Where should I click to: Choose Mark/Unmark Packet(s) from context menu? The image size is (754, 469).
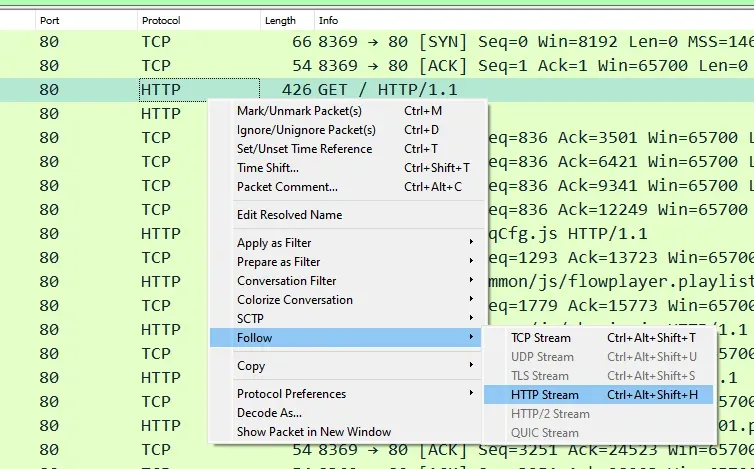tap(349, 111)
